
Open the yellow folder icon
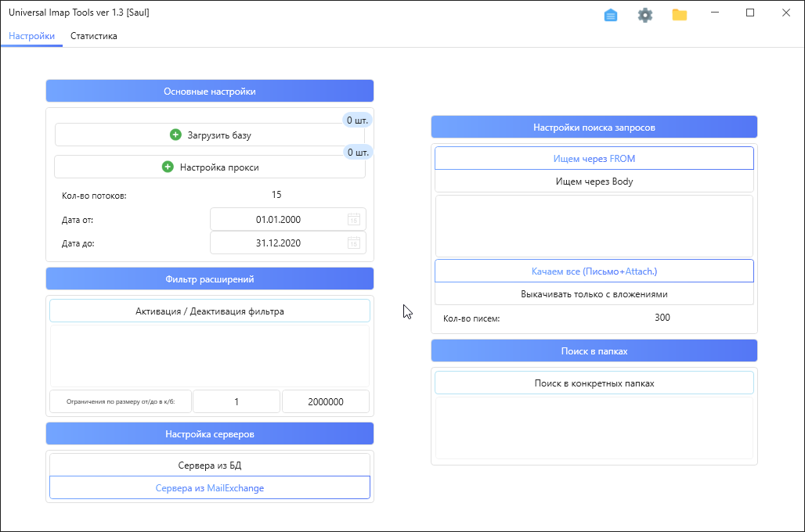click(680, 15)
